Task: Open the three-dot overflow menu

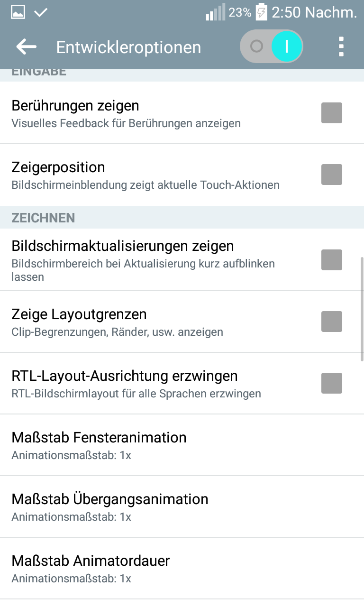Action: (341, 47)
